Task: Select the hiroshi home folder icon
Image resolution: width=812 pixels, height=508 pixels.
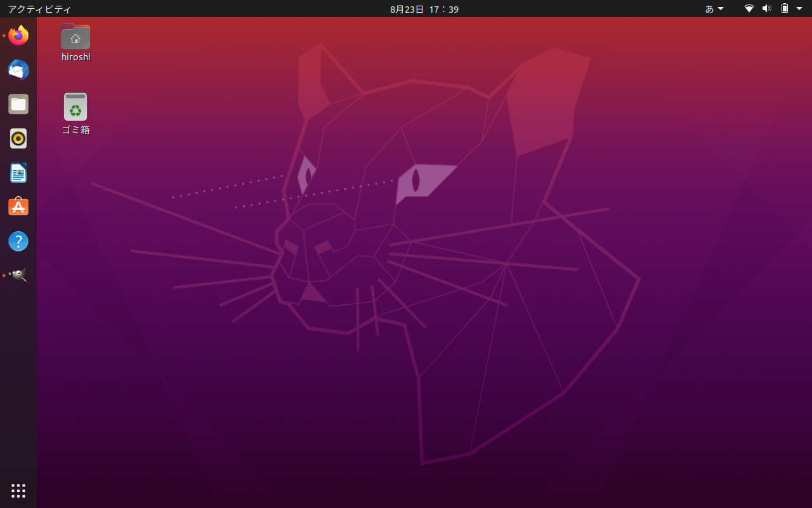Action: pyautogui.click(x=75, y=37)
